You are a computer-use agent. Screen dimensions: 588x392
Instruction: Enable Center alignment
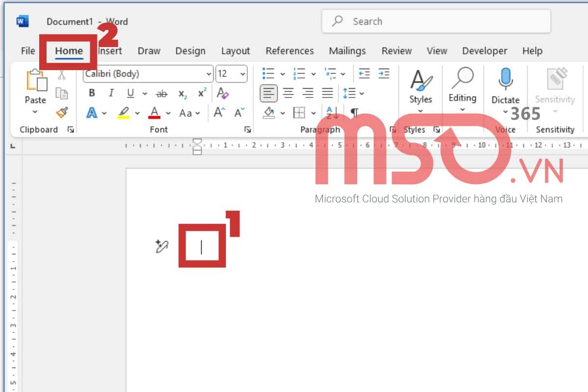(x=289, y=93)
